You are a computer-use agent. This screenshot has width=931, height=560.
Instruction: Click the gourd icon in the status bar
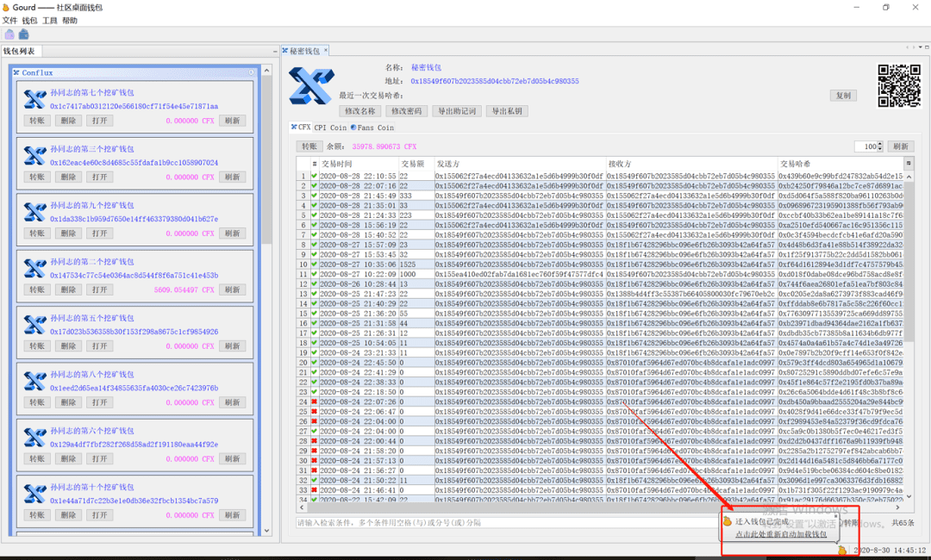coord(842,551)
